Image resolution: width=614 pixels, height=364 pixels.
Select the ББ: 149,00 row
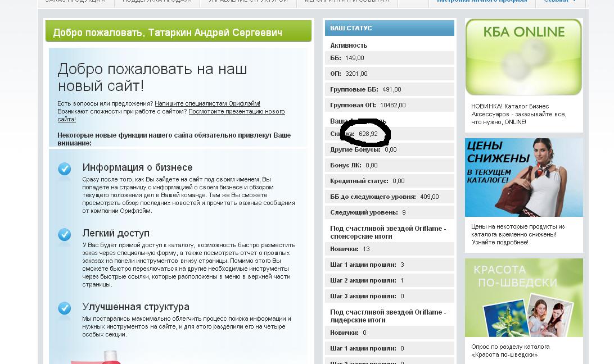[390, 58]
